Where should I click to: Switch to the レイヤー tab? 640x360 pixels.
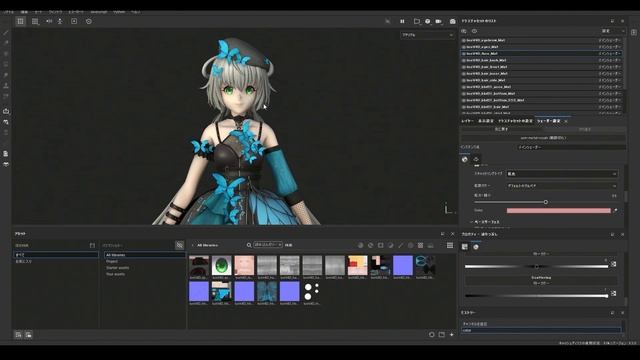pos(467,121)
